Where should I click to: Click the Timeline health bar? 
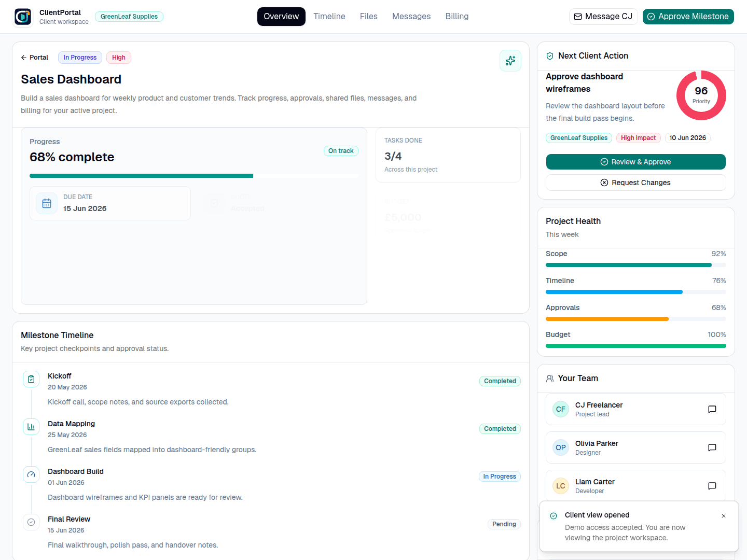click(636, 292)
